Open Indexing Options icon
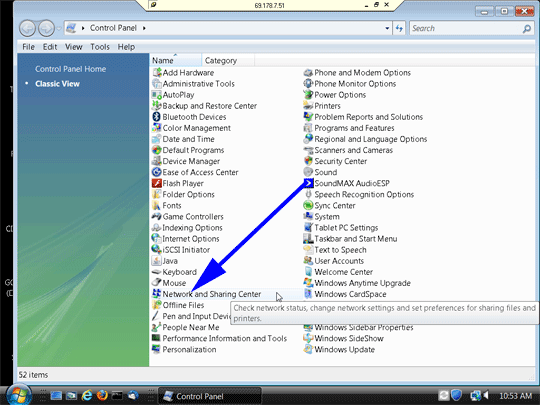The width and height of the screenshot is (540, 405). coord(157,228)
